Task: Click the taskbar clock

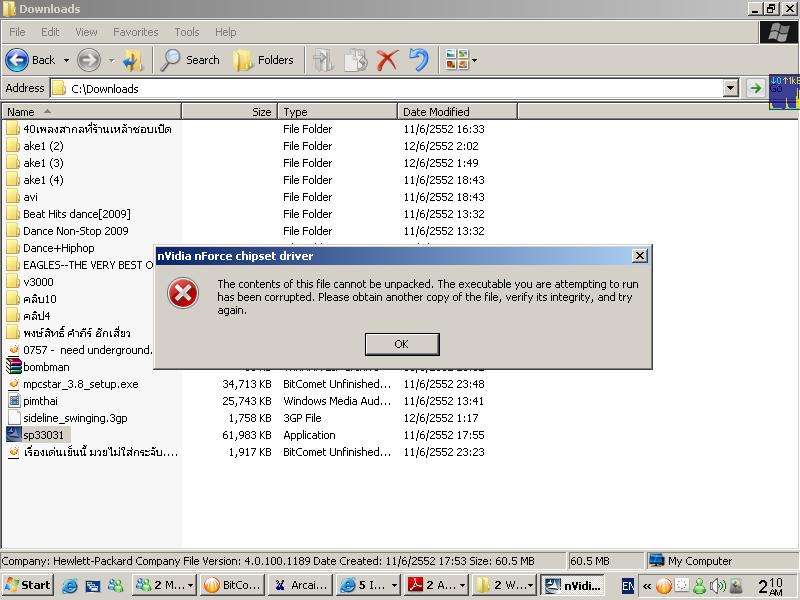Action: pos(770,586)
